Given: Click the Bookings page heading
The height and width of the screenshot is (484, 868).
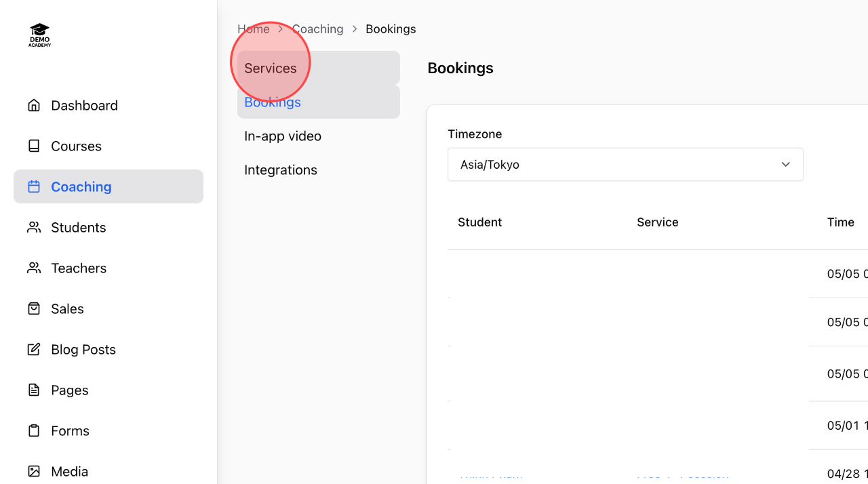Looking at the screenshot, I should pyautogui.click(x=460, y=68).
